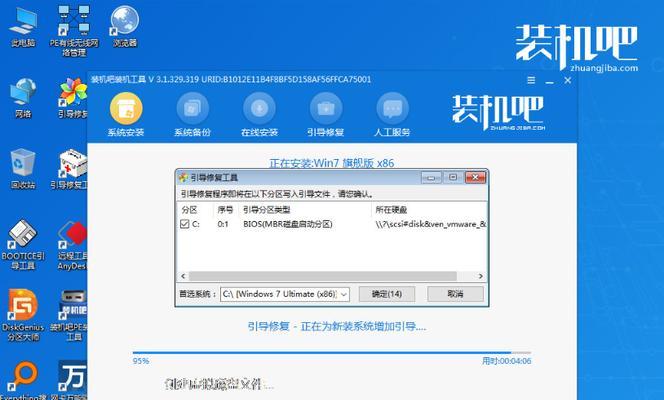Launch AnyDesk remote tool icon
Viewport: 664px width, 400px height.
pos(72,245)
